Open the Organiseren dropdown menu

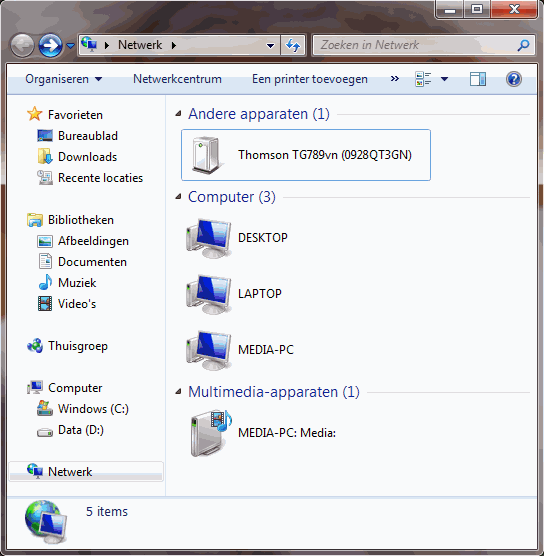pyautogui.click(x=64, y=79)
